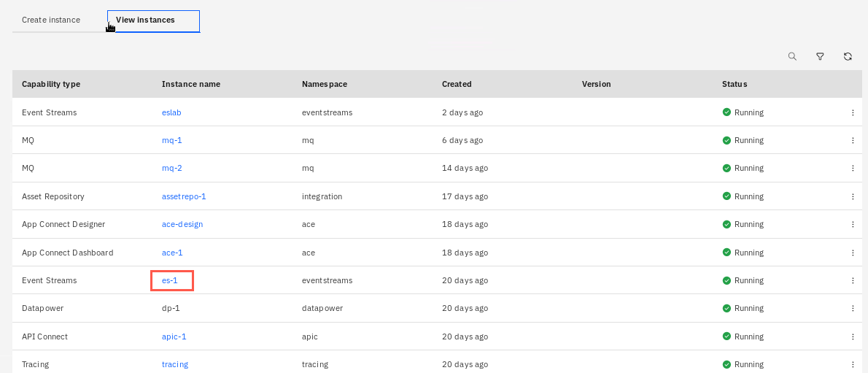Screen dimensions: 868x373
Task: Open the mq-1 instance link
Action: click(x=171, y=140)
